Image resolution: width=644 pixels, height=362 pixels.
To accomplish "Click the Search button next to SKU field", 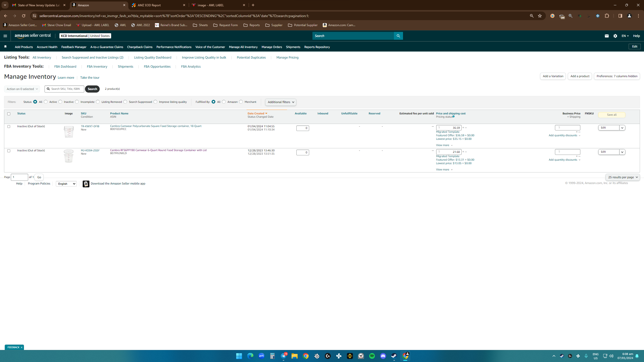I will 92,89.
